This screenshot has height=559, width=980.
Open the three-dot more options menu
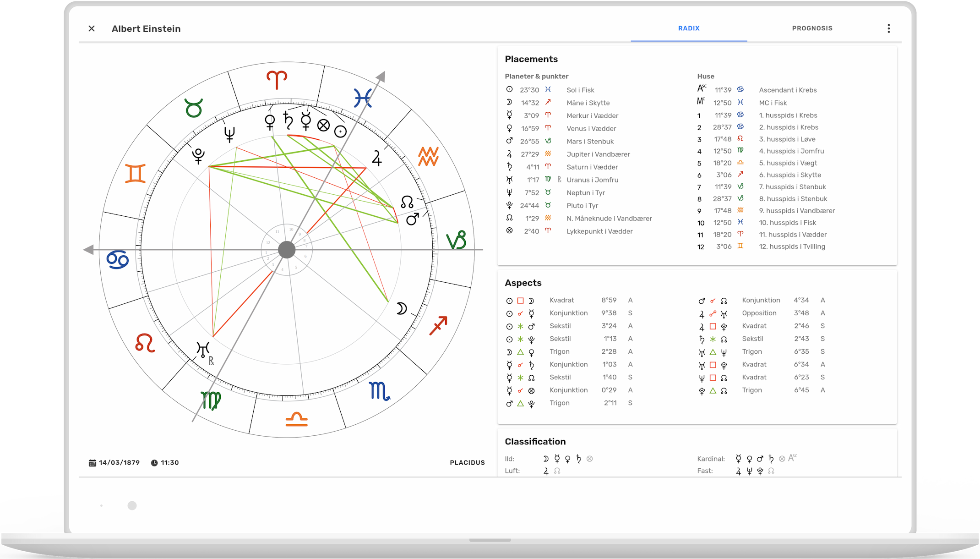[x=888, y=28]
